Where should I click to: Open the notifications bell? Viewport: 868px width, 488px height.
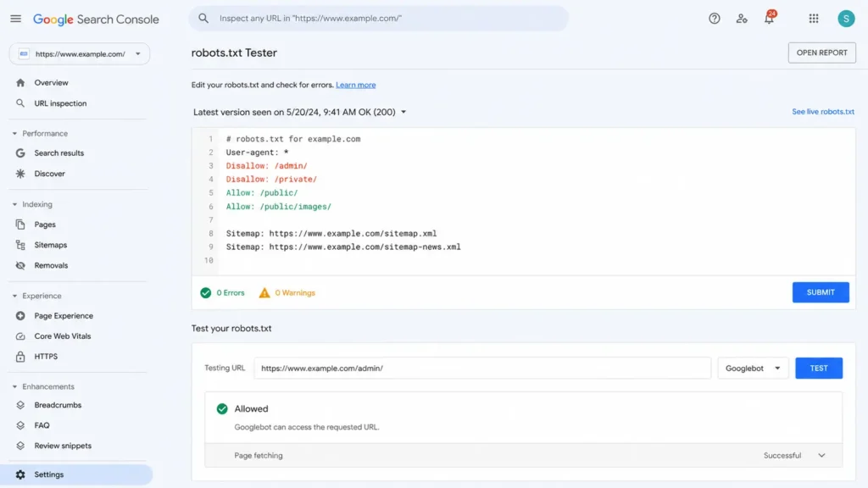(770, 19)
